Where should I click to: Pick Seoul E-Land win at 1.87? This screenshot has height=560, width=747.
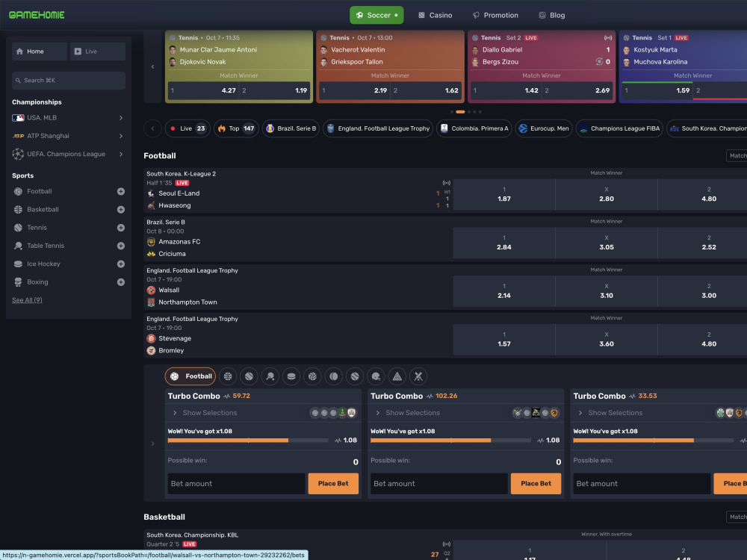point(504,195)
